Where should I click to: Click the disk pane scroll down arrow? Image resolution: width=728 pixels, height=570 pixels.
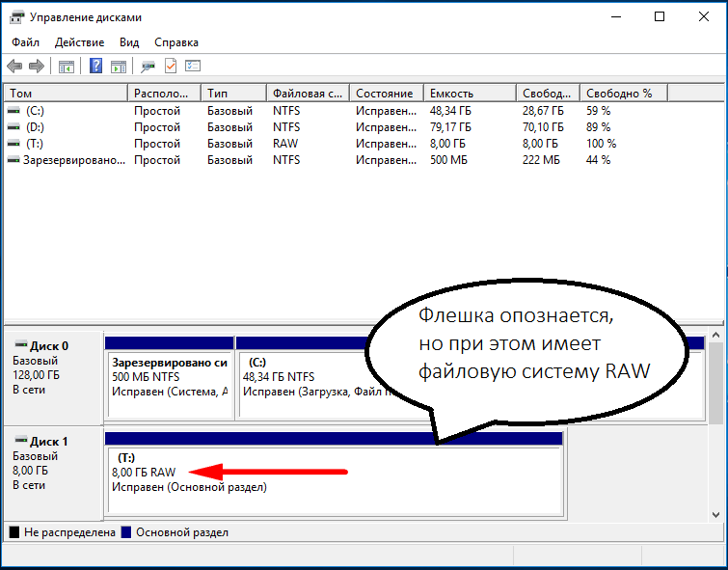(x=715, y=514)
